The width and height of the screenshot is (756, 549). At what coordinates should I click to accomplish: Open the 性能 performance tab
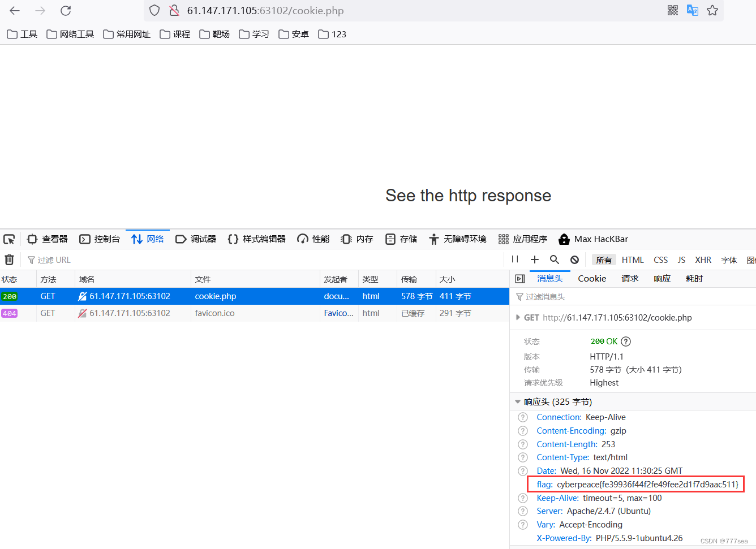(x=313, y=239)
